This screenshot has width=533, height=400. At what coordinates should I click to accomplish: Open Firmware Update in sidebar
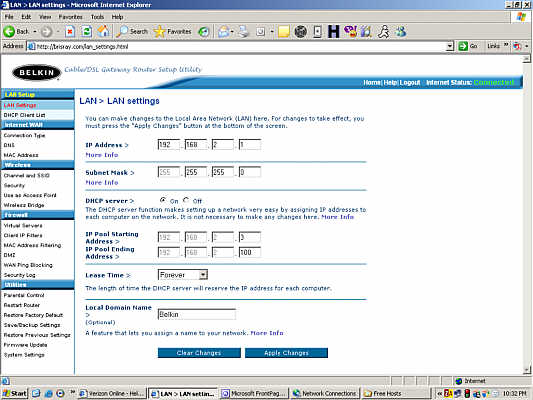(25, 345)
